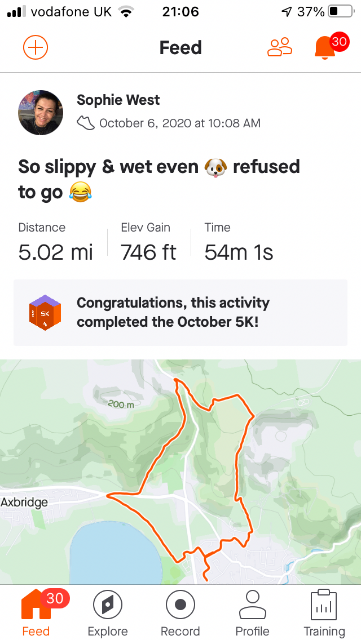Open the find friends icon
This screenshot has width=361, height=640.
[280, 47]
